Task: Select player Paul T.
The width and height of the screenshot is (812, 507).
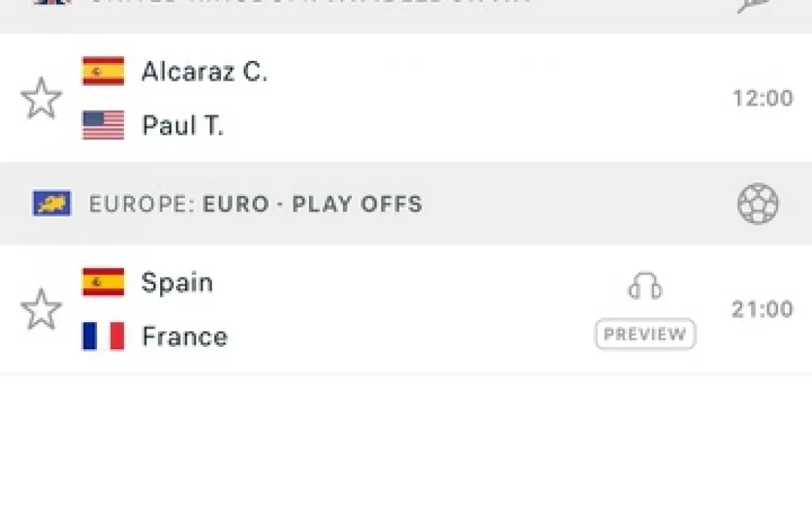Action: click(x=183, y=125)
